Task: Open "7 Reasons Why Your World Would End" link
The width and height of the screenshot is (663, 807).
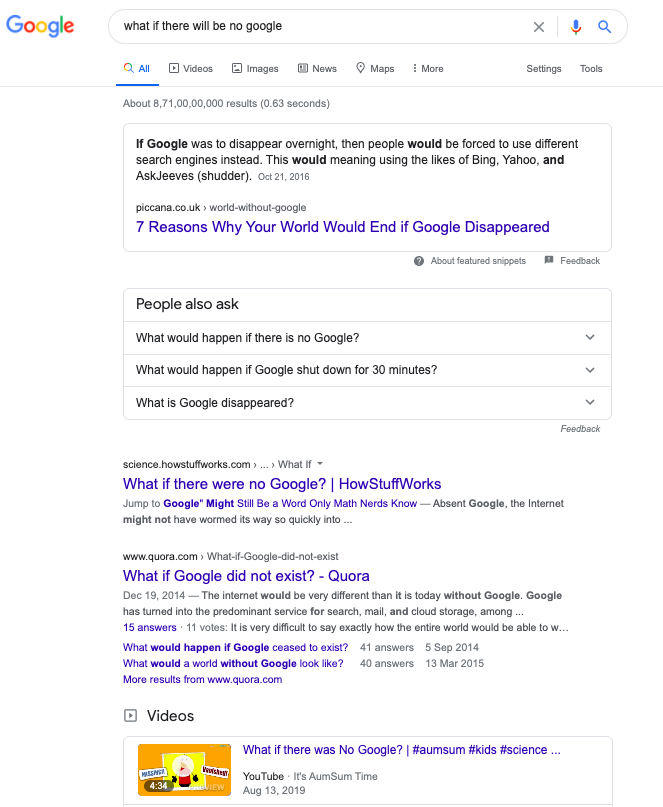Action: [342, 227]
